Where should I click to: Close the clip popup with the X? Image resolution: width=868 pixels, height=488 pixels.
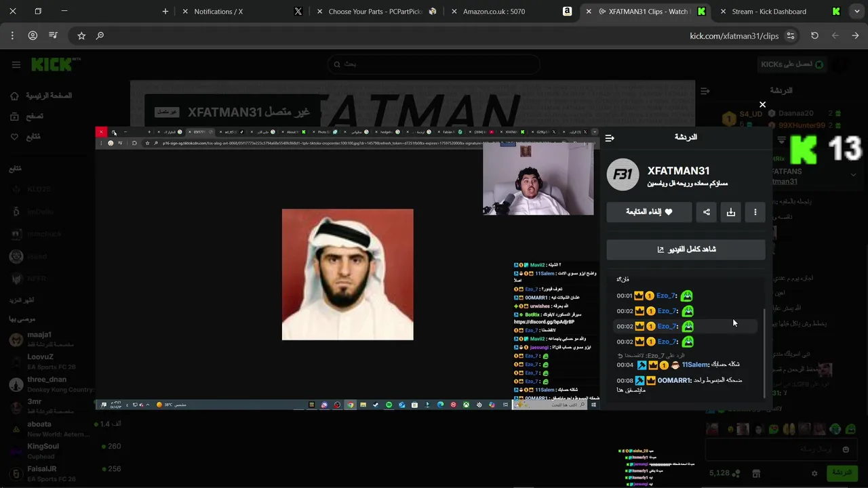pos(762,104)
